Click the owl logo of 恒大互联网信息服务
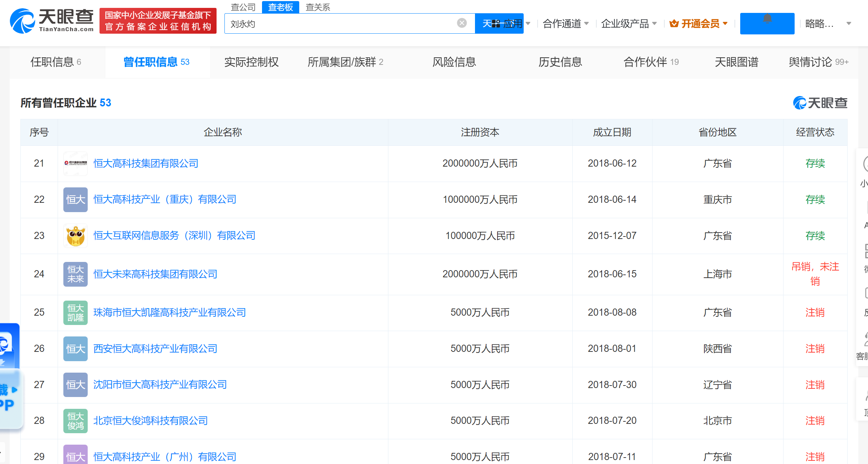Screen dimensions: 868x464 (x=76, y=236)
